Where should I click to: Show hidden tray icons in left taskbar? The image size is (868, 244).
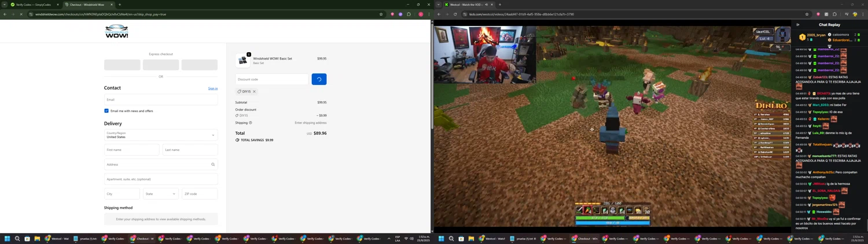(389, 239)
